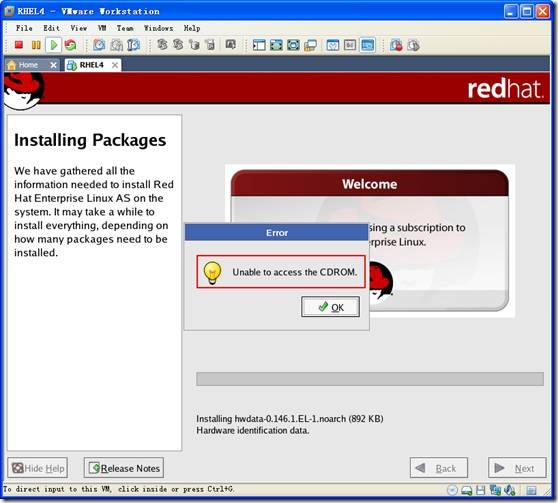Select the highlighted console view icon
Image resolution: width=558 pixels, height=503 pixels.
coord(368,45)
